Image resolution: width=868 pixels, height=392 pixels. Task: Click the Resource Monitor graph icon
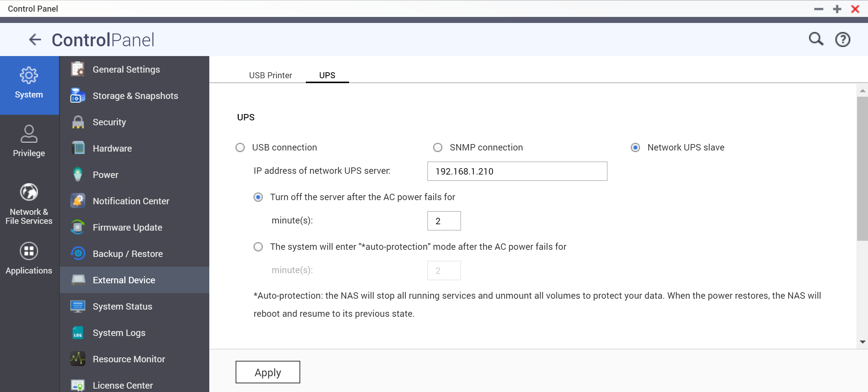(x=78, y=359)
